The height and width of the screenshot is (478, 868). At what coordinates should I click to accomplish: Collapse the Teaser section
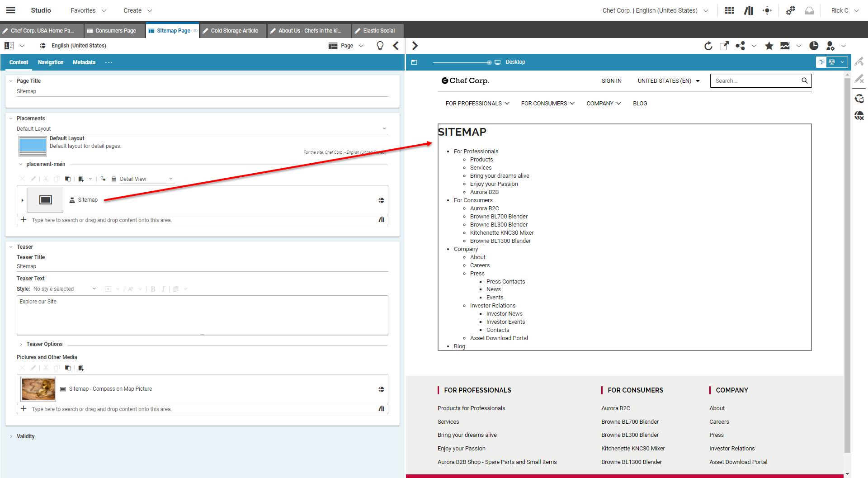[x=11, y=247]
